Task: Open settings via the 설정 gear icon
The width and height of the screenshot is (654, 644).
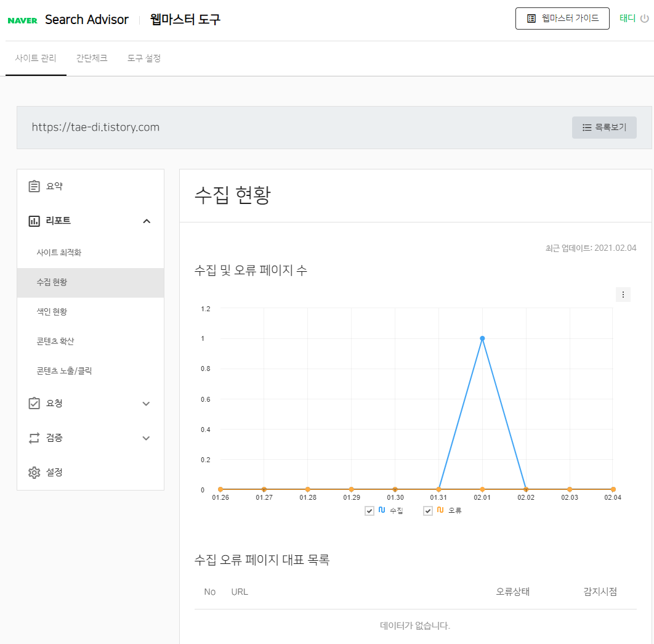Action: coord(34,472)
